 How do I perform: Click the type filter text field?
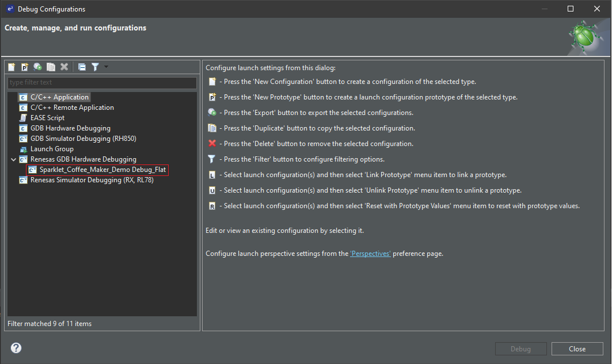(x=102, y=83)
